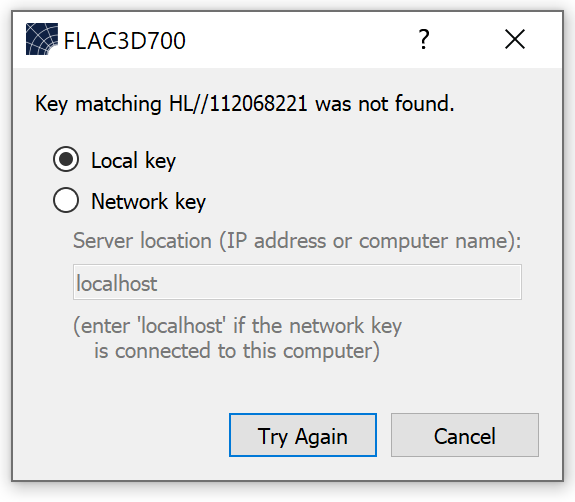Image resolution: width=575 pixels, height=502 pixels.
Task: Click the 'localhost' text in the server field
Action: (x=117, y=283)
